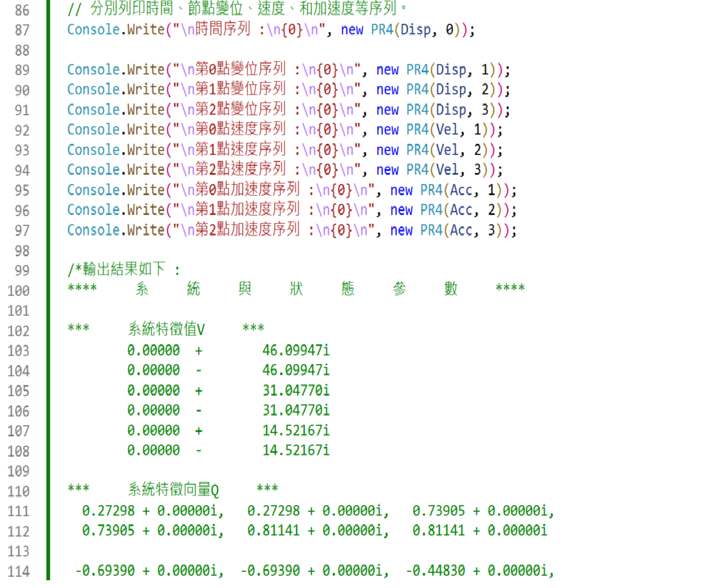Click the string 第1點速度序列
The width and height of the screenshot is (720, 588).
241,150
